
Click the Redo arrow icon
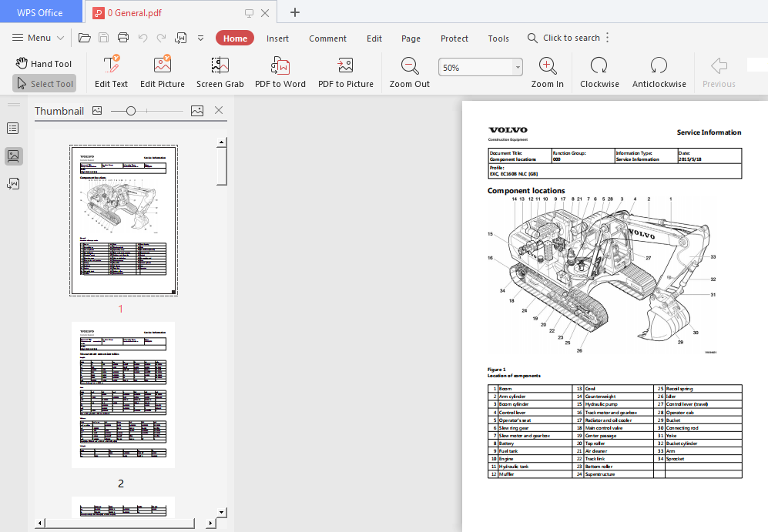161,38
